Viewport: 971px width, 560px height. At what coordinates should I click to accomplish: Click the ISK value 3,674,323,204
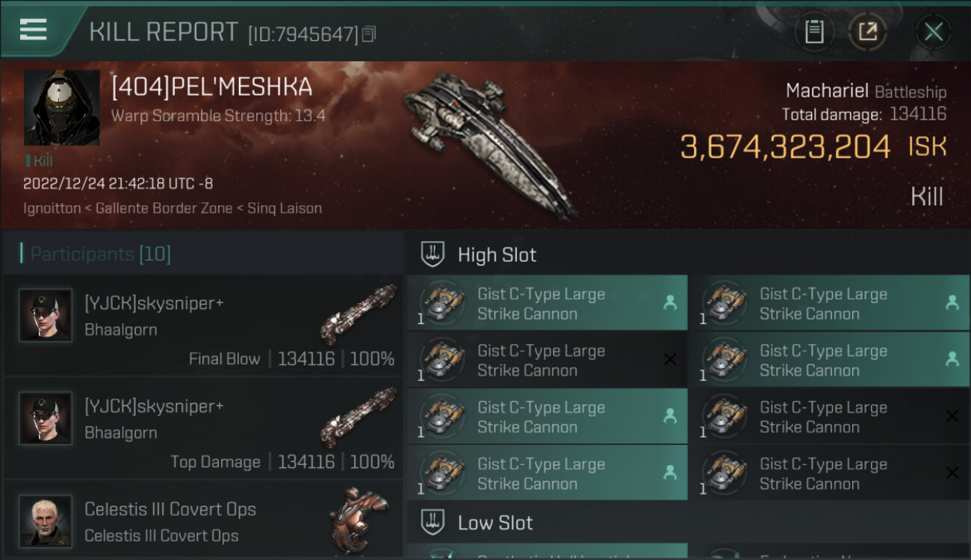click(785, 146)
